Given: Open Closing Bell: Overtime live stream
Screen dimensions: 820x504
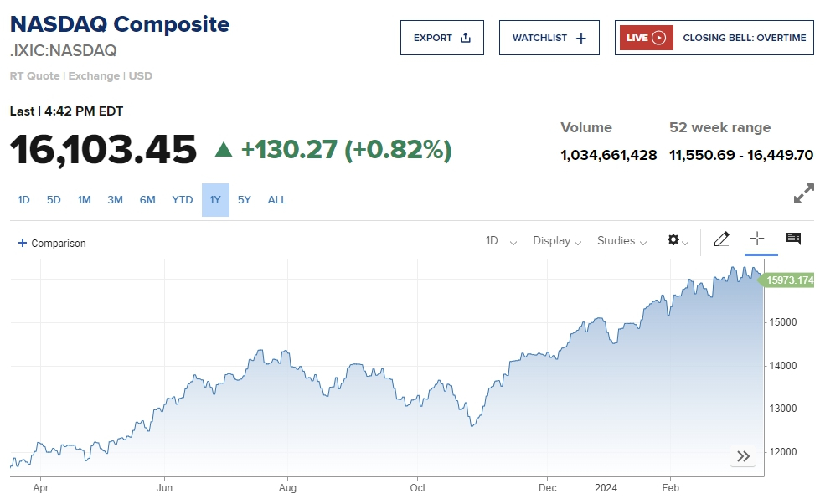Looking at the screenshot, I should tap(744, 38).
